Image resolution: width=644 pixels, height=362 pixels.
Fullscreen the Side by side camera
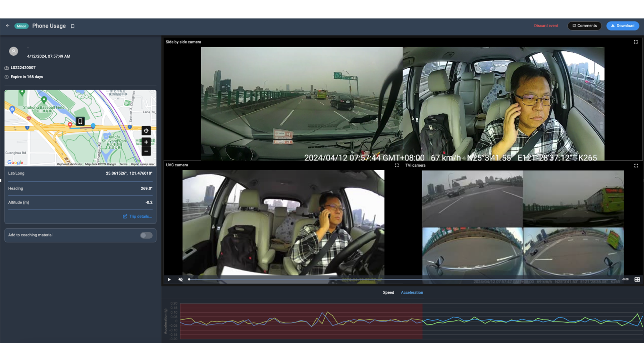click(636, 42)
